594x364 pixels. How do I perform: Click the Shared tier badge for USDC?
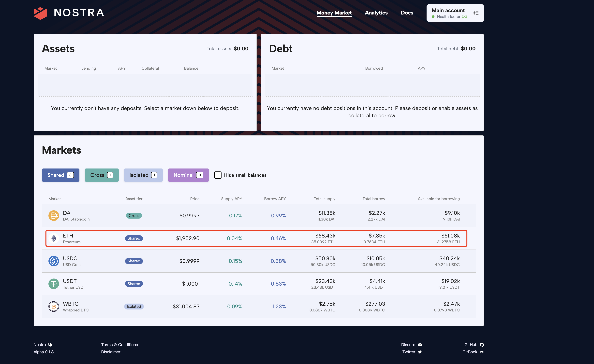(x=134, y=261)
